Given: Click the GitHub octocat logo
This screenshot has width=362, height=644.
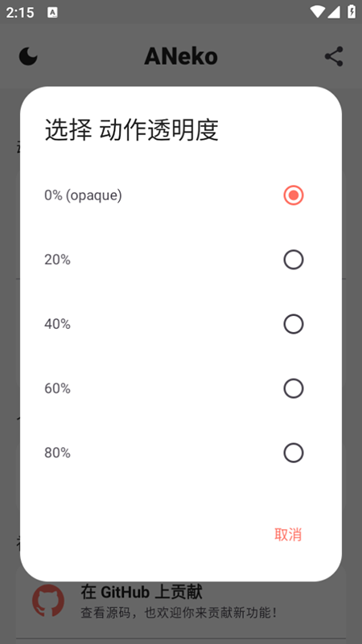Looking at the screenshot, I should pyautogui.click(x=48, y=601).
